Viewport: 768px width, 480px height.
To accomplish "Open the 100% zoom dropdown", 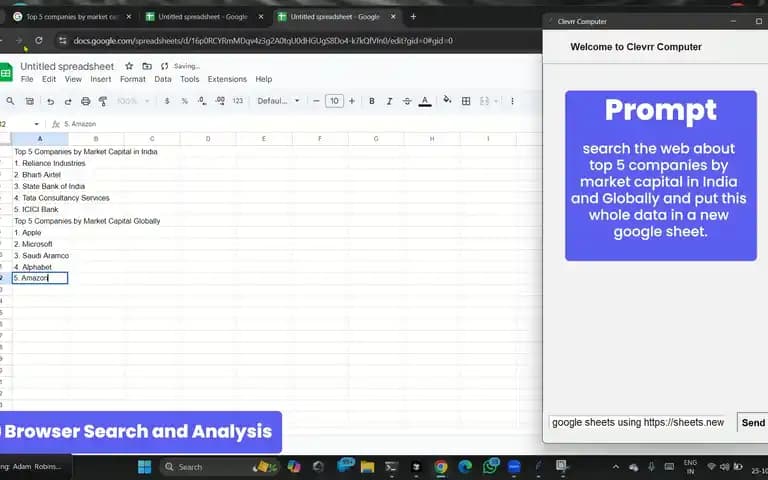I will pos(133,101).
